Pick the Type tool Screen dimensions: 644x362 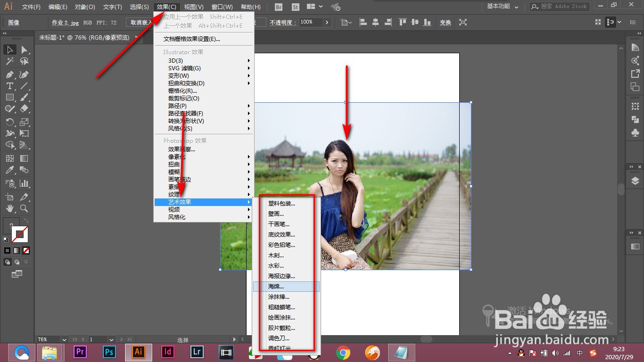tap(10, 86)
